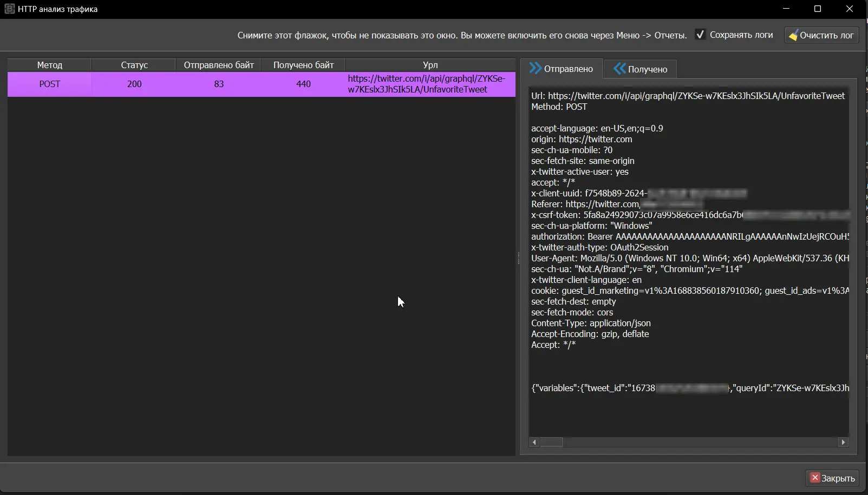Maximize the HTTP анализ трафика window
Viewport: 868px width, 495px height.
[818, 9]
